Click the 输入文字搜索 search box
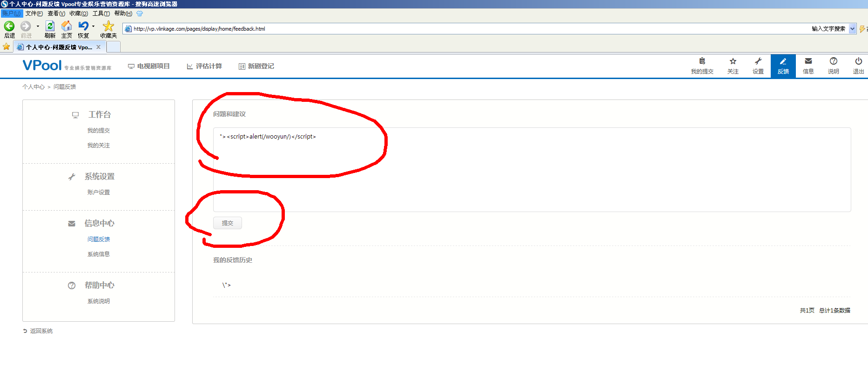Image resolution: width=868 pixels, height=385 pixels. click(828, 29)
